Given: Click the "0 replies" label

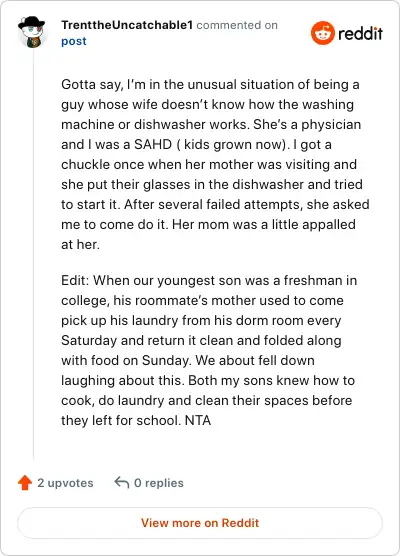Looking at the screenshot, I should pyautogui.click(x=159, y=483).
